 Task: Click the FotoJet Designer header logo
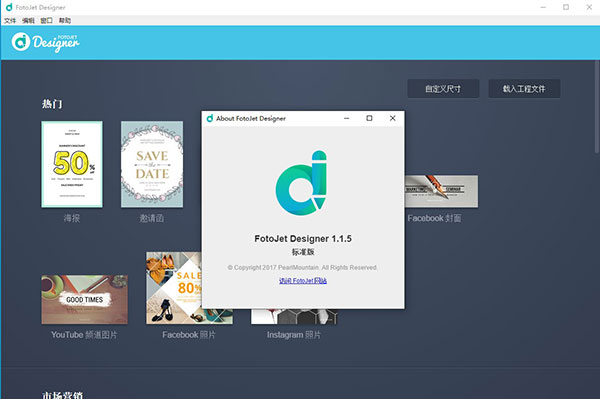click(x=45, y=42)
